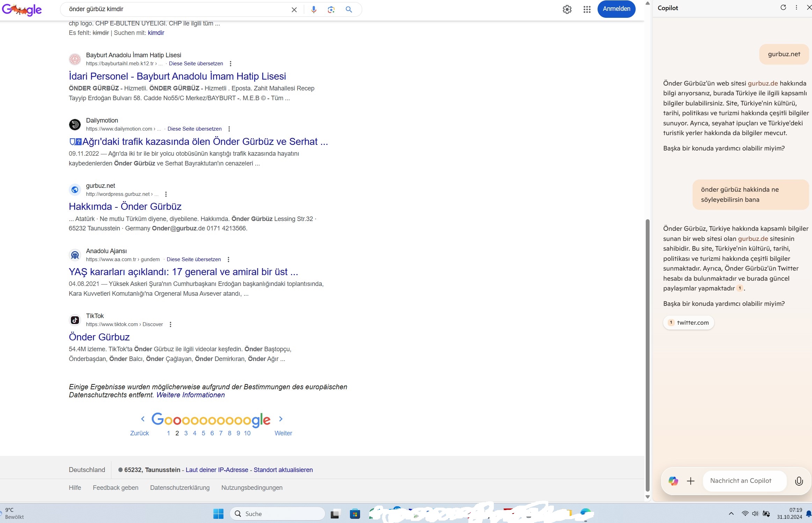
Task: Translate the Bayburt Anadolu page
Action: [x=196, y=64]
